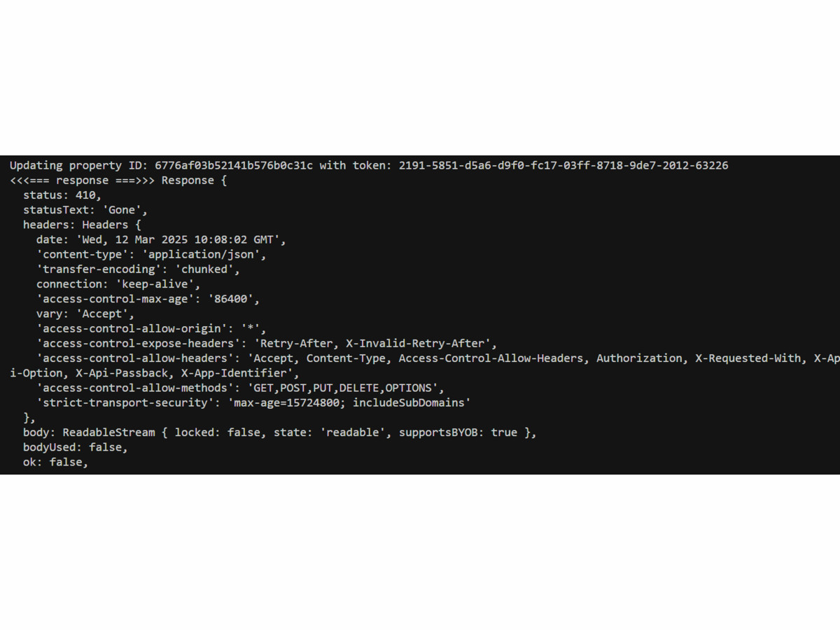The width and height of the screenshot is (840, 630).
Task: Click the 'ok: false' line
Action: [56, 462]
